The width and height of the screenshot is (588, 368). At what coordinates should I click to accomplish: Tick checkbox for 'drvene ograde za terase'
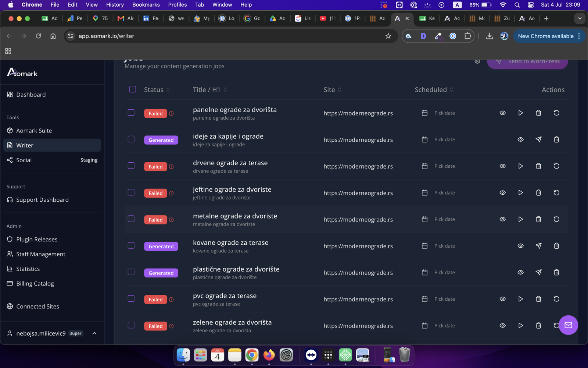pyautogui.click(x=131, y=166)
